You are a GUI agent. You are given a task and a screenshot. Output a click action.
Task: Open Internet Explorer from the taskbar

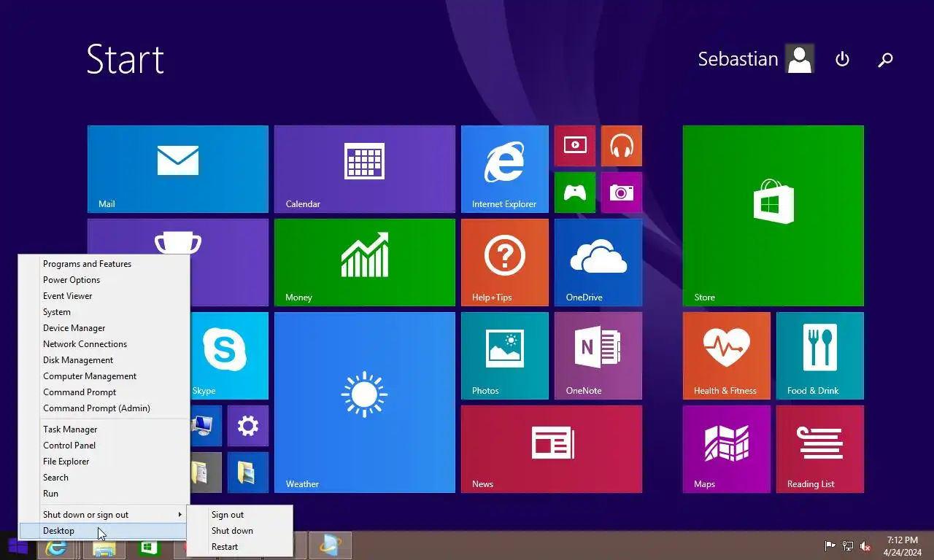pyautogui.click(x=57, y=546)
